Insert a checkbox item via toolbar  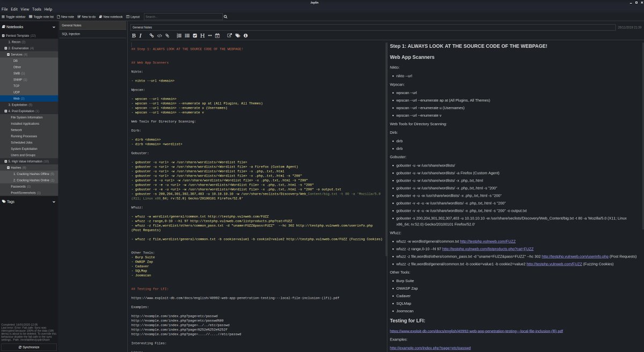click(x=195, y=35)
